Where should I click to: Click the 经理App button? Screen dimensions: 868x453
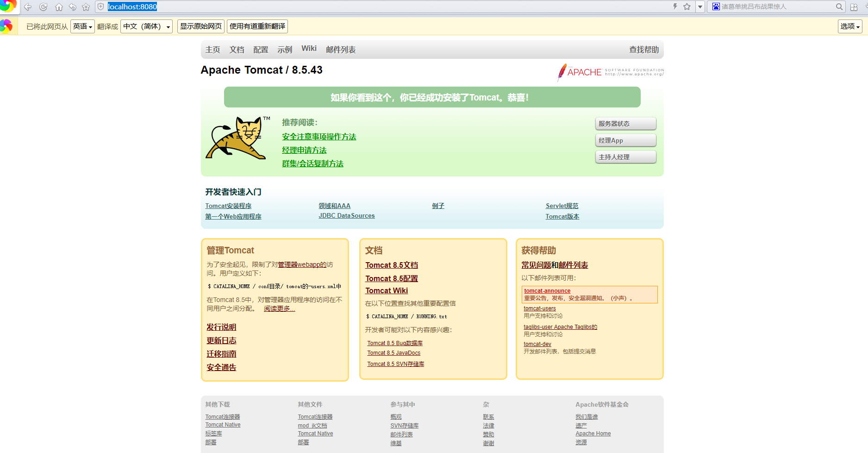[625, 140]
